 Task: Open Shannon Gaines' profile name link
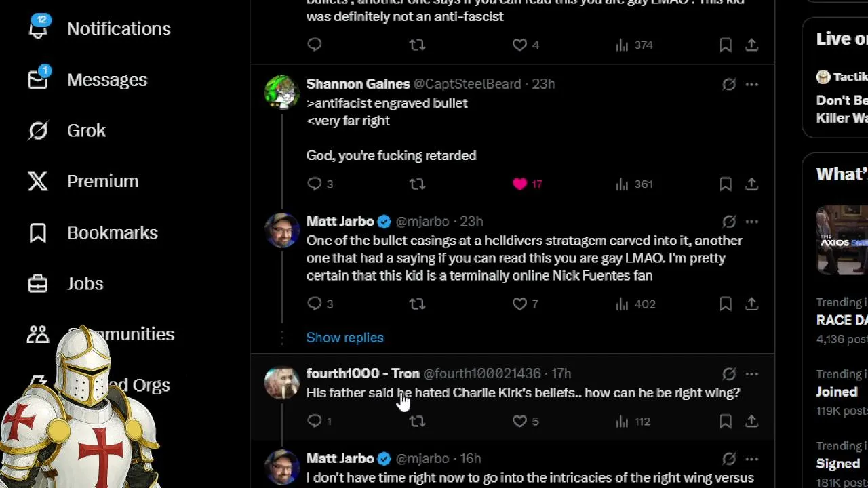[358, 84]
